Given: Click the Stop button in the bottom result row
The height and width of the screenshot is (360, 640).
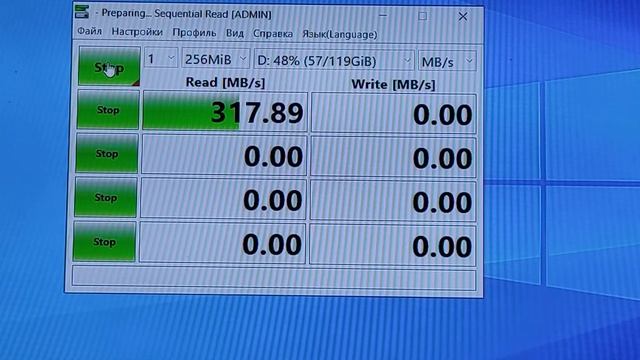Looking at the screenshot, I should pos(104,242).
